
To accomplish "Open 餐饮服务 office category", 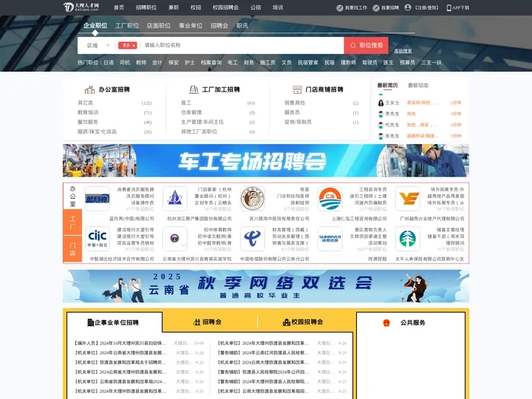I will pyautogui.click(x=88, y=122).
